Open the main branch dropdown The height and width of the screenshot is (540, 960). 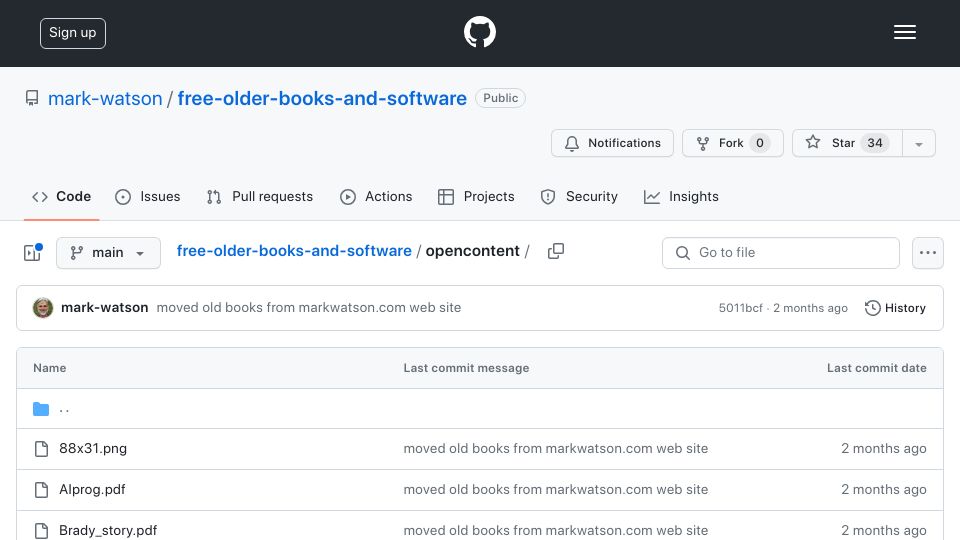[x=108, y=253]
